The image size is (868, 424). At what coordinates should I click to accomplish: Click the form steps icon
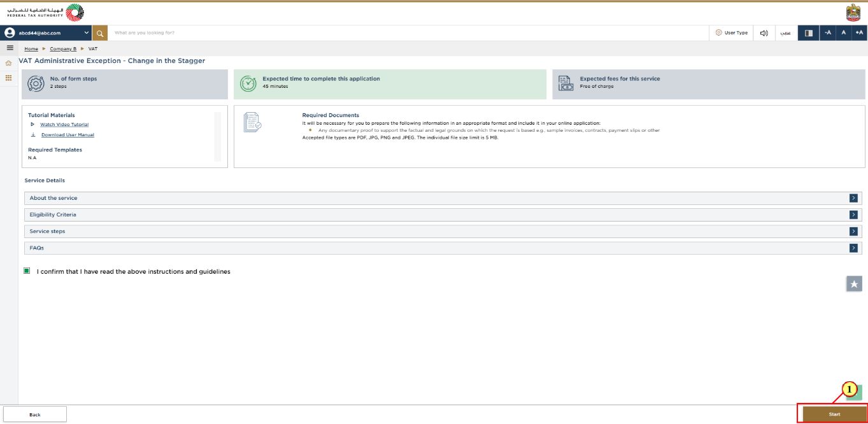(x=36, y=83)
